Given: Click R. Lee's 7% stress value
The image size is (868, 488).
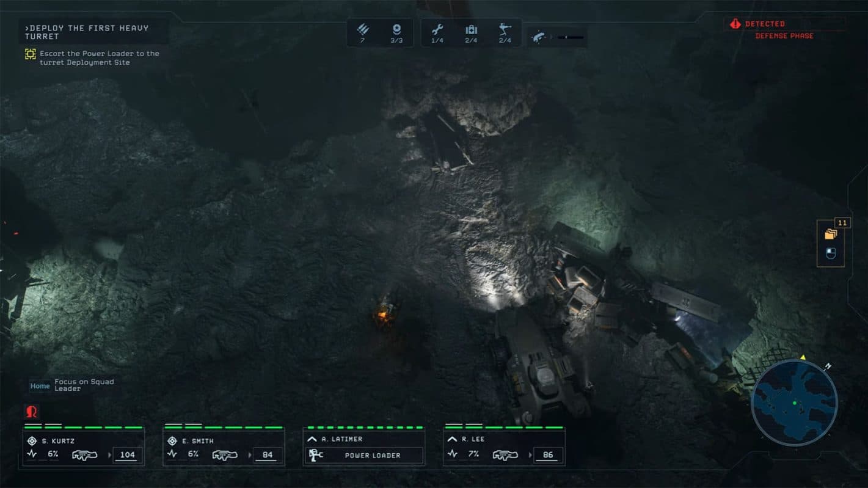Looking at the screenshot, I should (x=473, y=454).
